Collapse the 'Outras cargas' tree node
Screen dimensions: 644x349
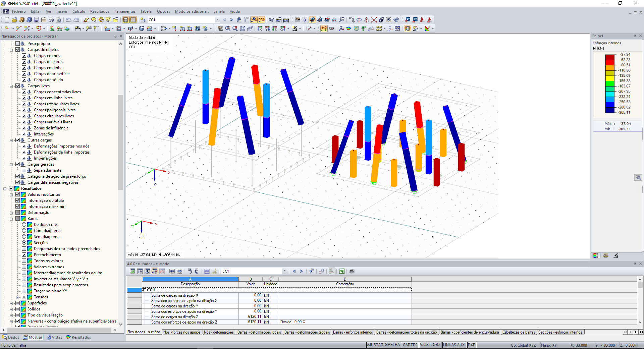[11, 140]
